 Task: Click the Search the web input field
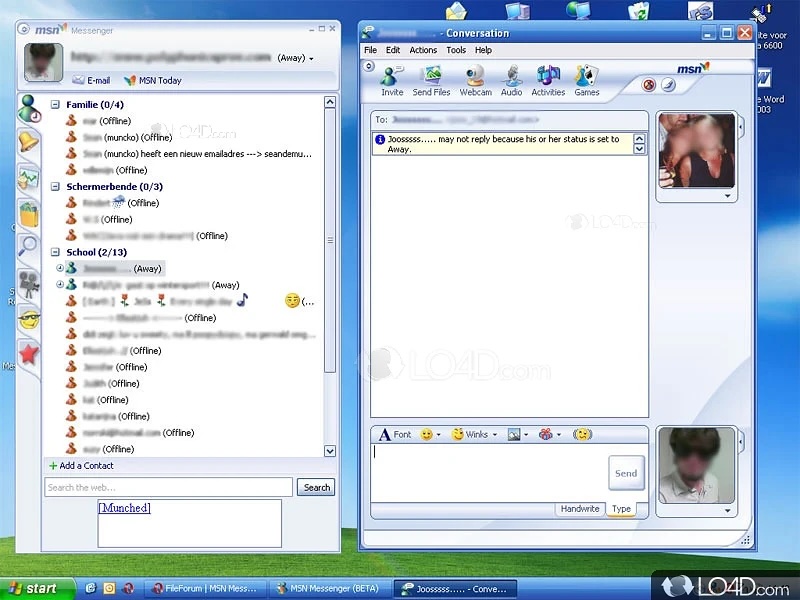(x=168, y=487)
